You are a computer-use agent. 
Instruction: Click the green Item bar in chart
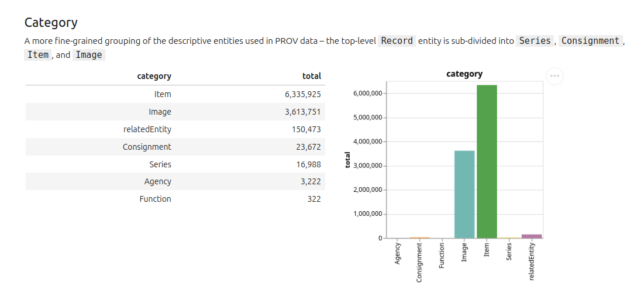(x=487, y=162)
